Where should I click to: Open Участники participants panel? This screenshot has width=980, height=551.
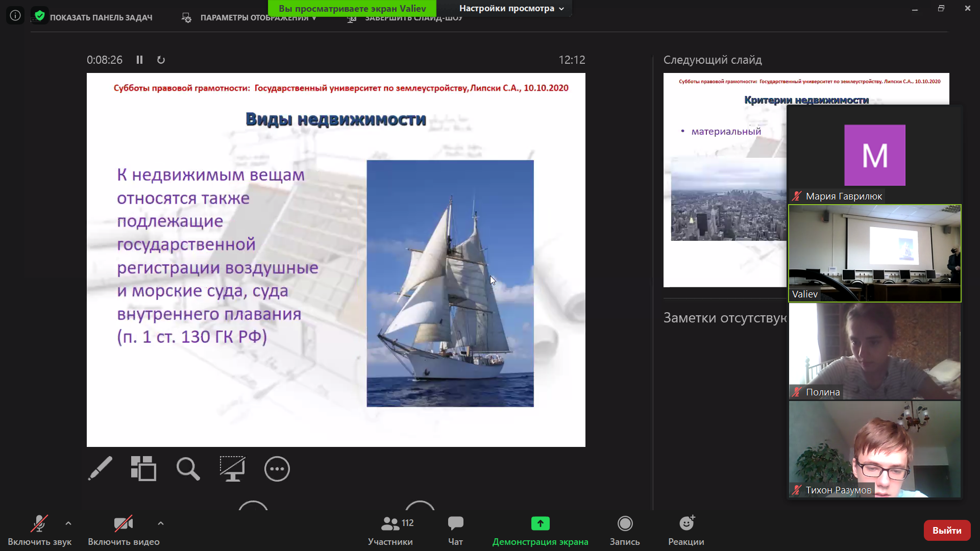pyautogui.click(x=391, y=531)
